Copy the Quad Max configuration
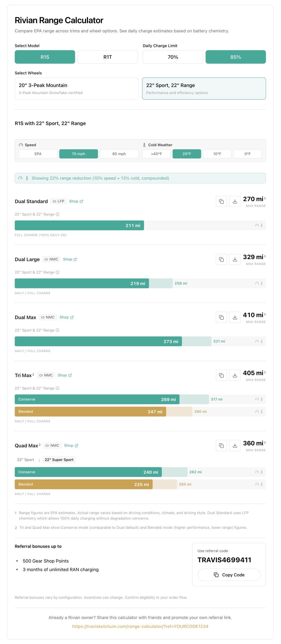This screenshot has width=281, height=644. pyautogui.click(x=221, y=445)
